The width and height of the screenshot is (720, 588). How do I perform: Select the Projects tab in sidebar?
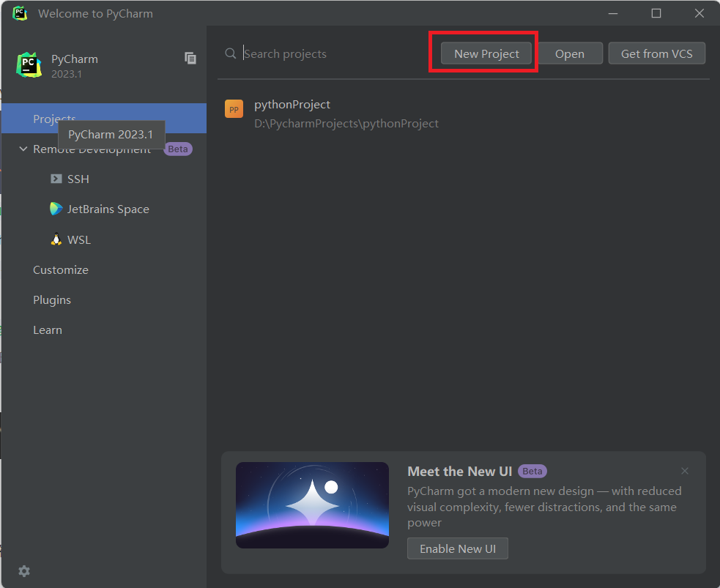pos(104,119)
